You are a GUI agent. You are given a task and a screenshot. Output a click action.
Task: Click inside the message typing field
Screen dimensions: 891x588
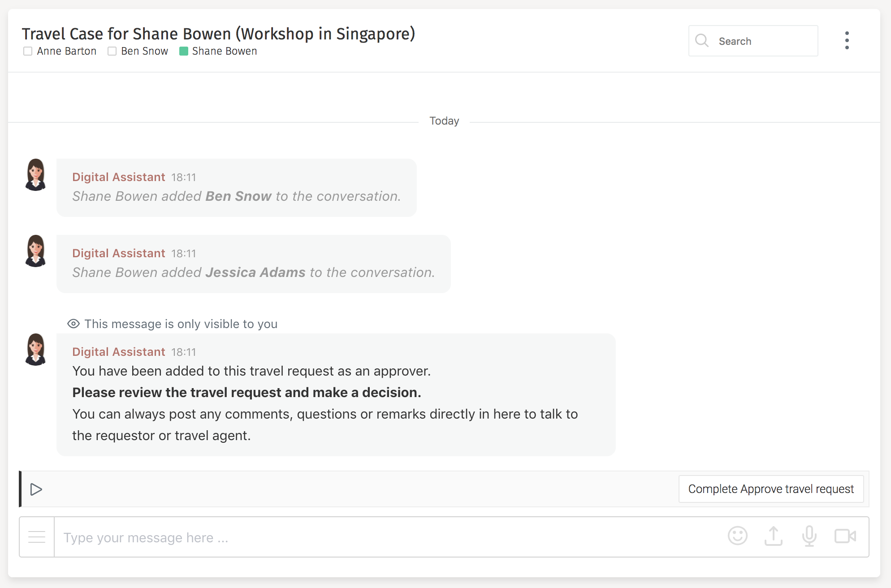314,537
